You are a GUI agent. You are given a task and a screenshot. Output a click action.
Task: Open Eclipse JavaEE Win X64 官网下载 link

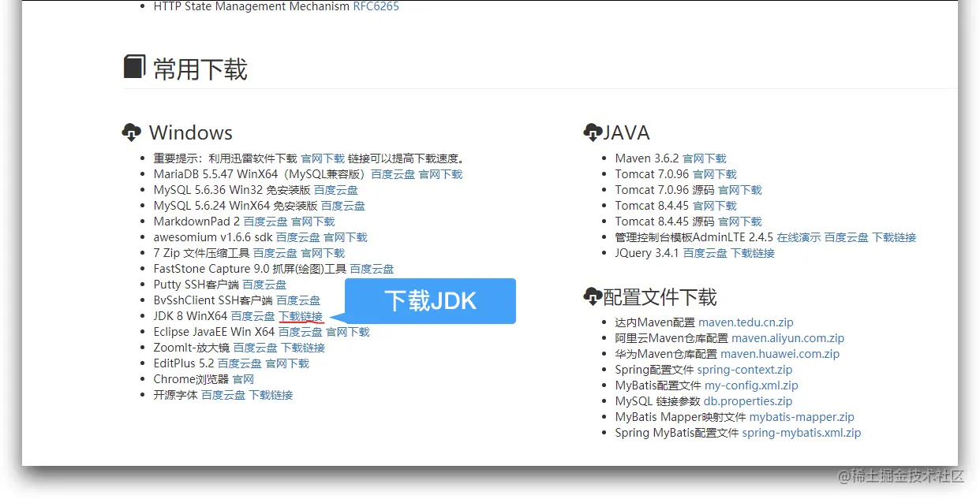click(348, 332)
